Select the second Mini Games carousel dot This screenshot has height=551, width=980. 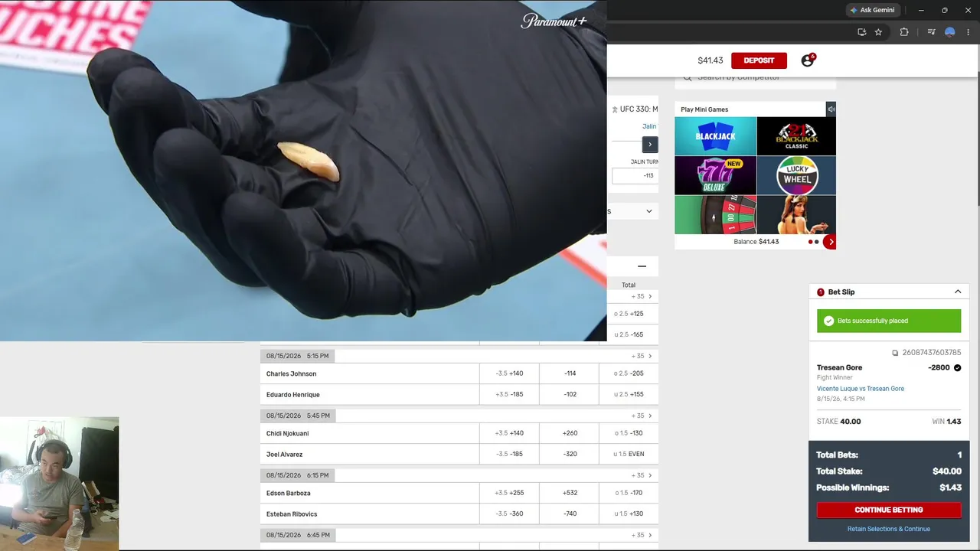[x=817, y=242]
